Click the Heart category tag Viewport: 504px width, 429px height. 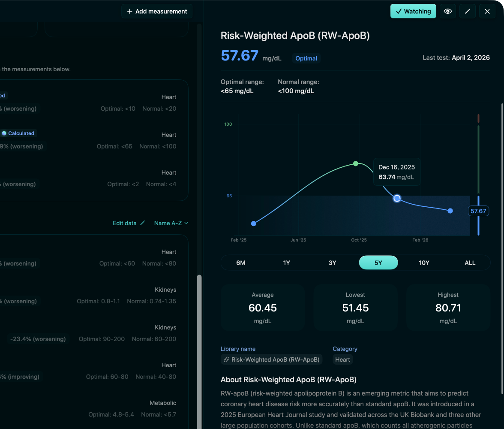[343, 360]
